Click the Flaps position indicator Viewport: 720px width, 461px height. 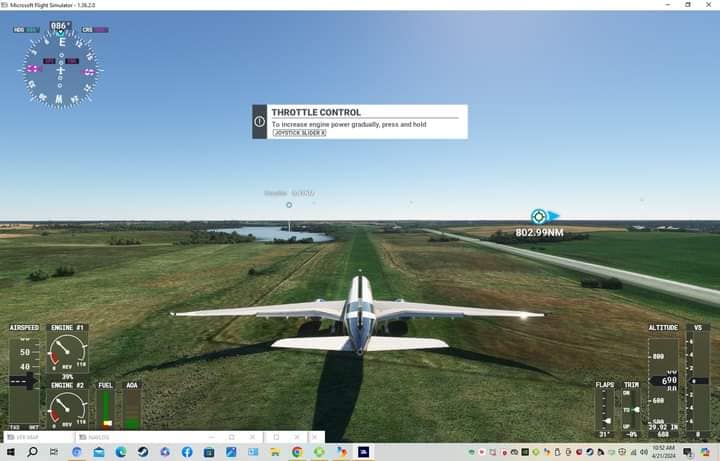tap(605, 410)
